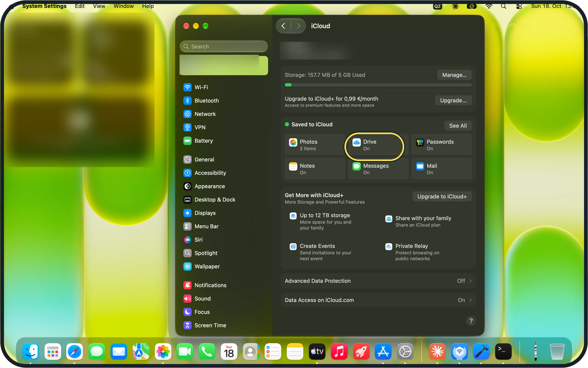Open Notes iCloud tile

(314, 169)
